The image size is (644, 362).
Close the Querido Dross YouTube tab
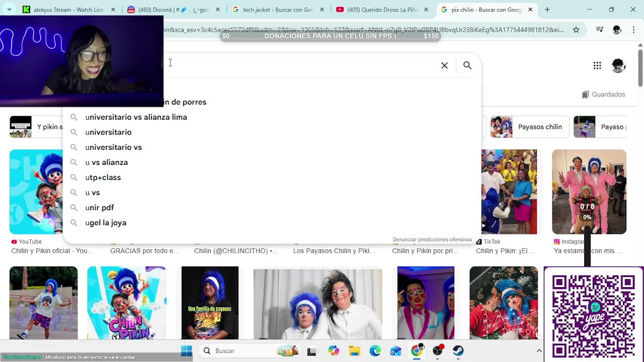(426, 10)
